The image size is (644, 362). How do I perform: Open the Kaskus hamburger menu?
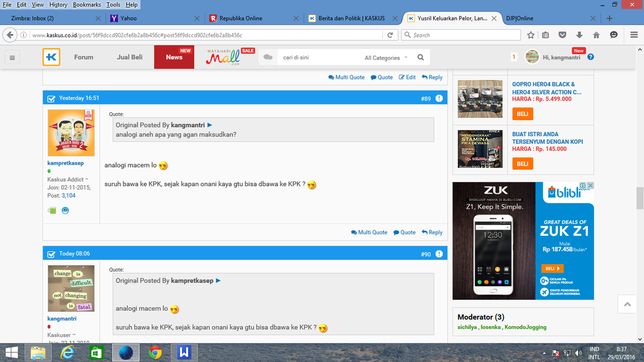pos(13,57)
